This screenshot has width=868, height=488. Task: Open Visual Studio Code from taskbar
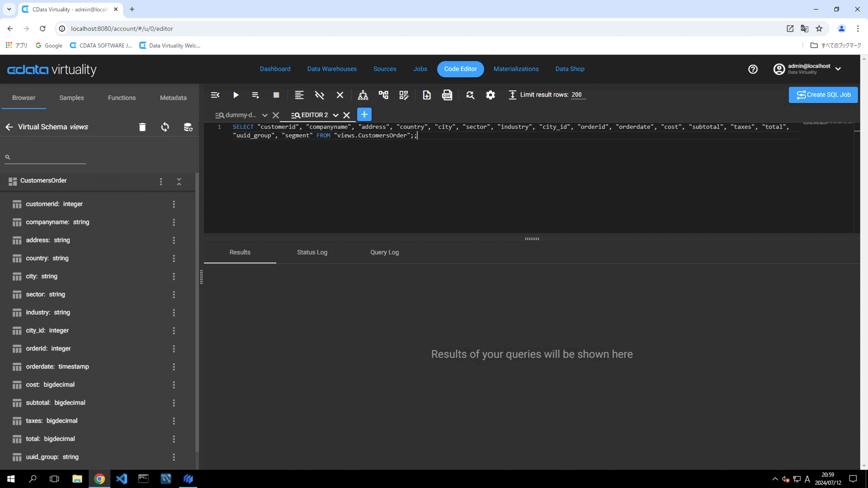click(x=122, y=479)
